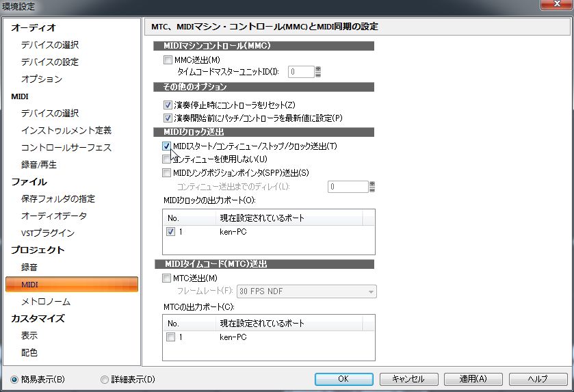Select インストゥルメント定義 in sidebar
Image resolution: width=574 pixels, height=392 pixels.
[66, 130]
